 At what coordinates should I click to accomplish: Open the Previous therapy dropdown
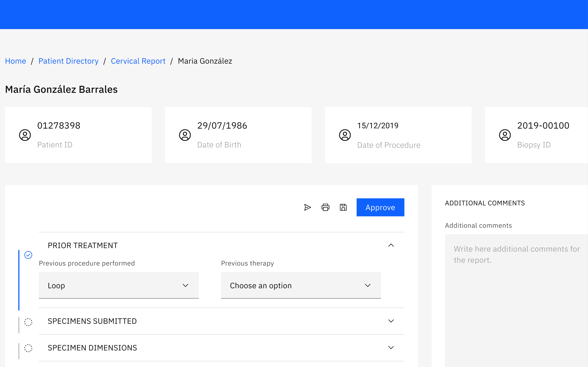301,285
